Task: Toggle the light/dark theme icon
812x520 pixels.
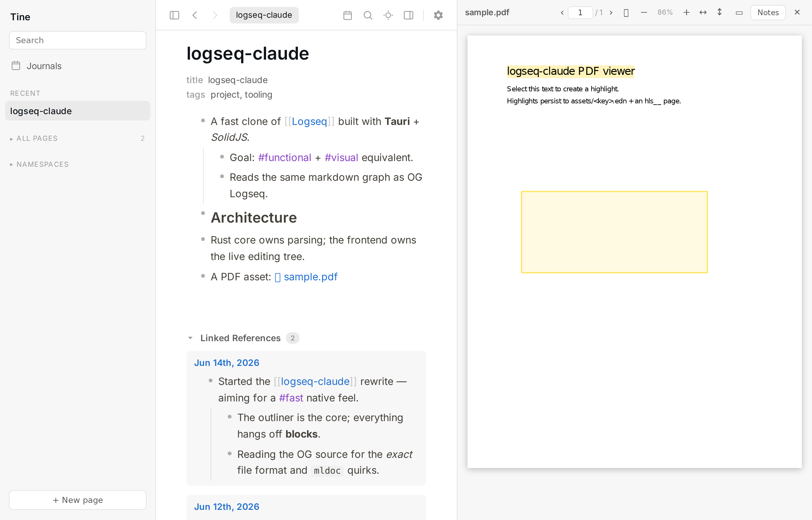Action: point(389,15)
